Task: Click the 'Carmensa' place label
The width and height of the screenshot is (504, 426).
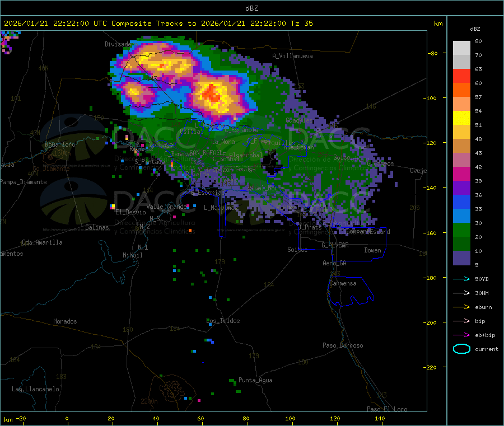Action: pyautogui.click(x=343, y=284)
